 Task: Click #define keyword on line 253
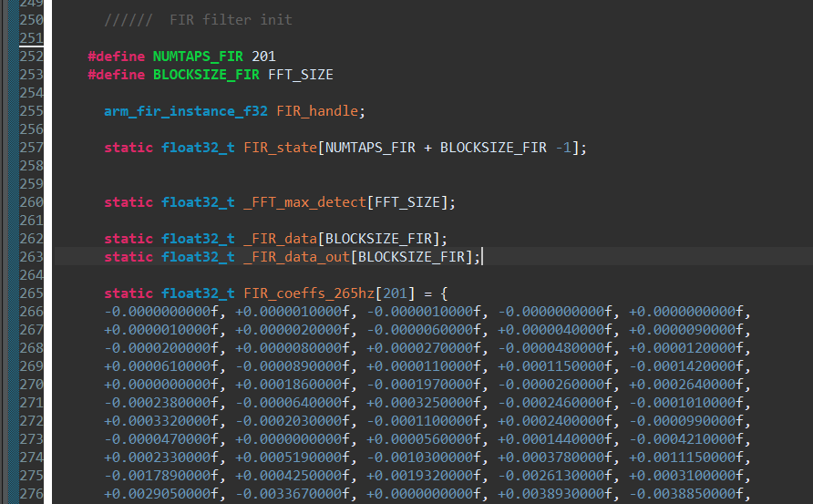coord(116,75)
